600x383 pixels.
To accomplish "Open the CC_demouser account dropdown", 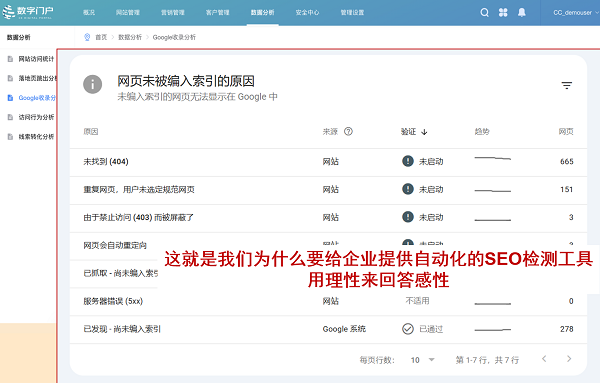I will [x=576, y=13].
